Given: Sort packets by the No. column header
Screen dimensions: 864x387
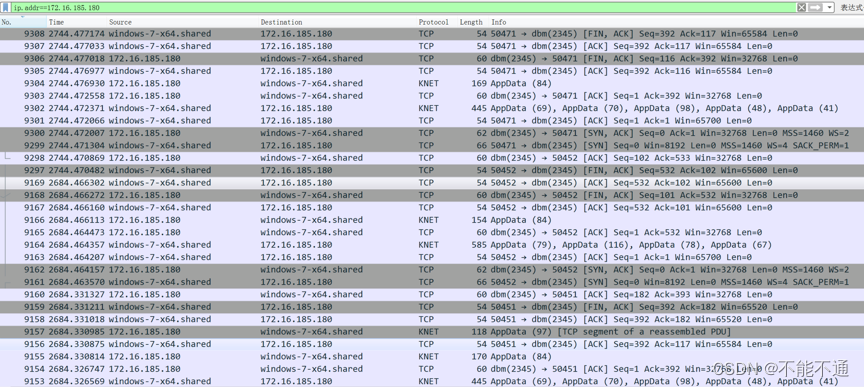Looking at the screenshot, I should coord(23,22).
